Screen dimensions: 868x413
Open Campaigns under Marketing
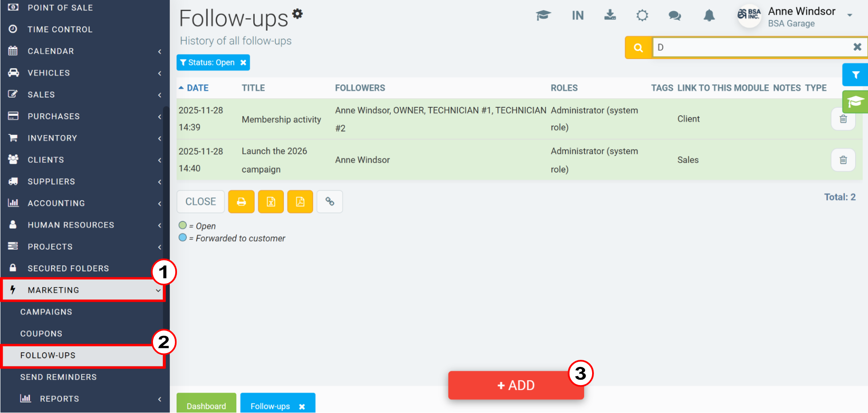coord(46,312)
